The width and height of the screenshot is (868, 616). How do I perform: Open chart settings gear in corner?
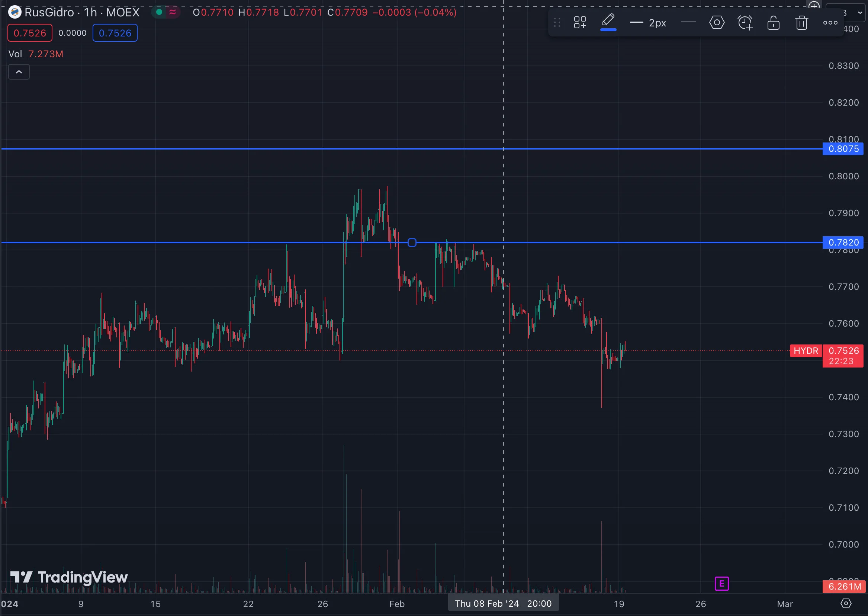846,603
